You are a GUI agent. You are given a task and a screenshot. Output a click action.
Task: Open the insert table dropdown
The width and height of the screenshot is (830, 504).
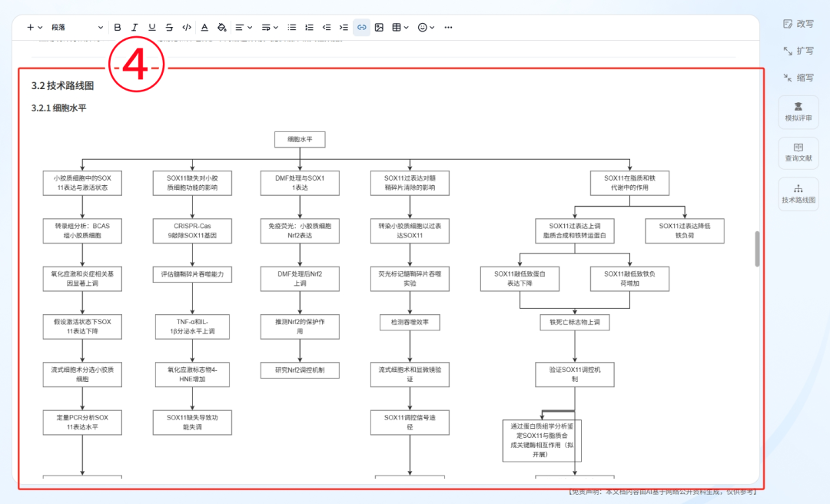point(400,28)
